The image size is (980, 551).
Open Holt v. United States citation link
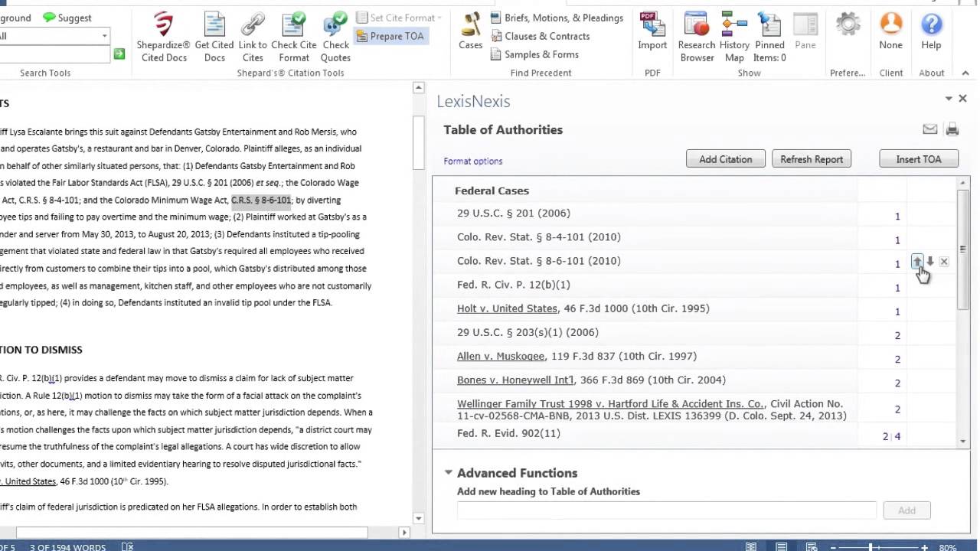click(507, 308)
